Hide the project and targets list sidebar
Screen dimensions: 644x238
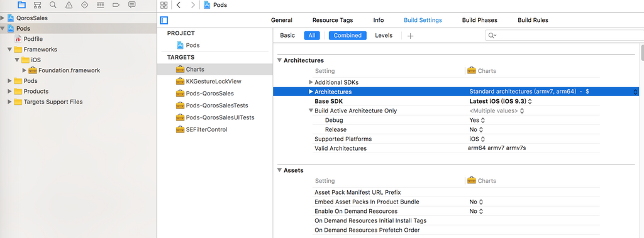[164, 20]
